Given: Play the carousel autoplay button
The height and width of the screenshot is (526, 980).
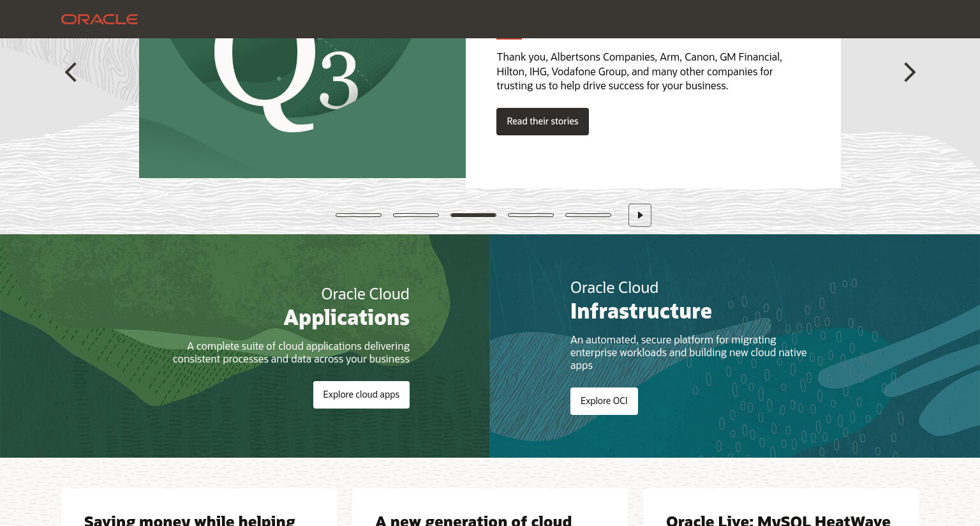Looking at the screenshot, I should click(640, 215).
